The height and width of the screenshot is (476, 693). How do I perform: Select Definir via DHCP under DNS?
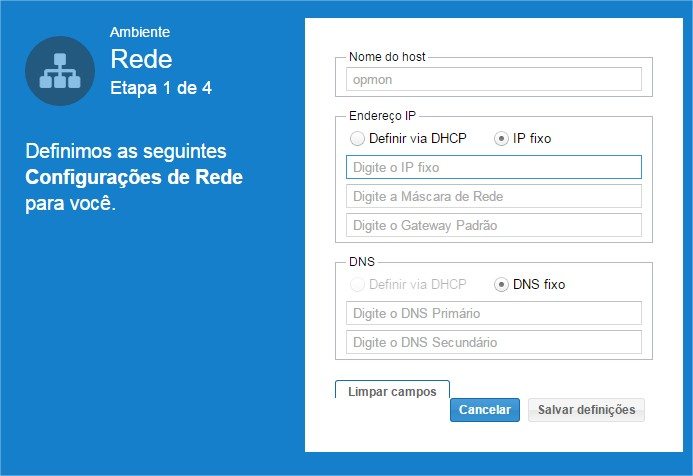(x=357, y=285)
